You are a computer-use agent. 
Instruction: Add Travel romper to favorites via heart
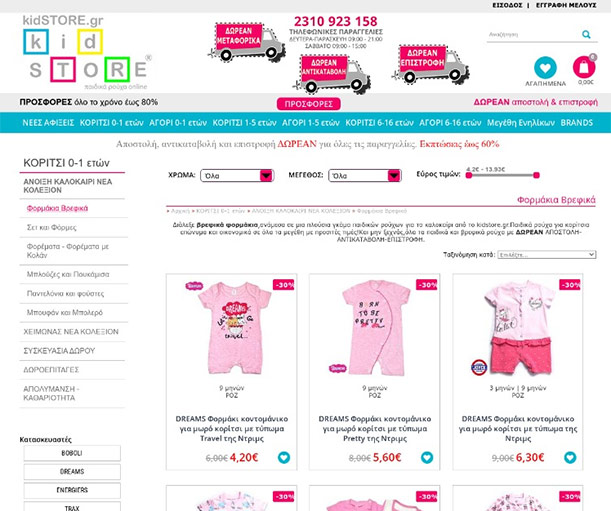[x=284, y=457]
